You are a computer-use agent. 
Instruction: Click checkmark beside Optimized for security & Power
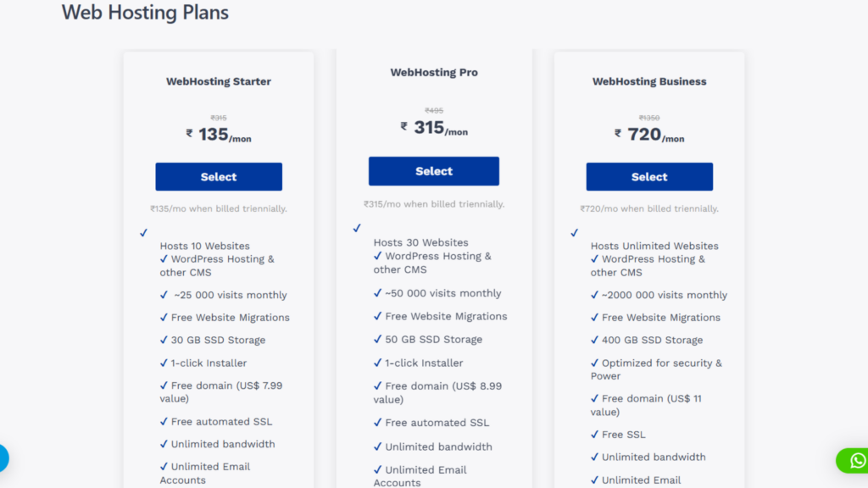(595, 363)
